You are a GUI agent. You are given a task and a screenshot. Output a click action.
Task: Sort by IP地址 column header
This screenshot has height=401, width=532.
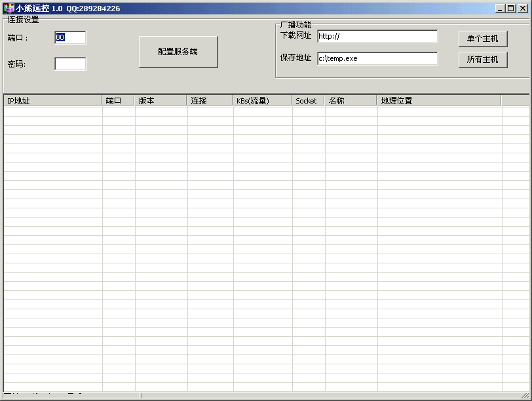click(52, 101)
